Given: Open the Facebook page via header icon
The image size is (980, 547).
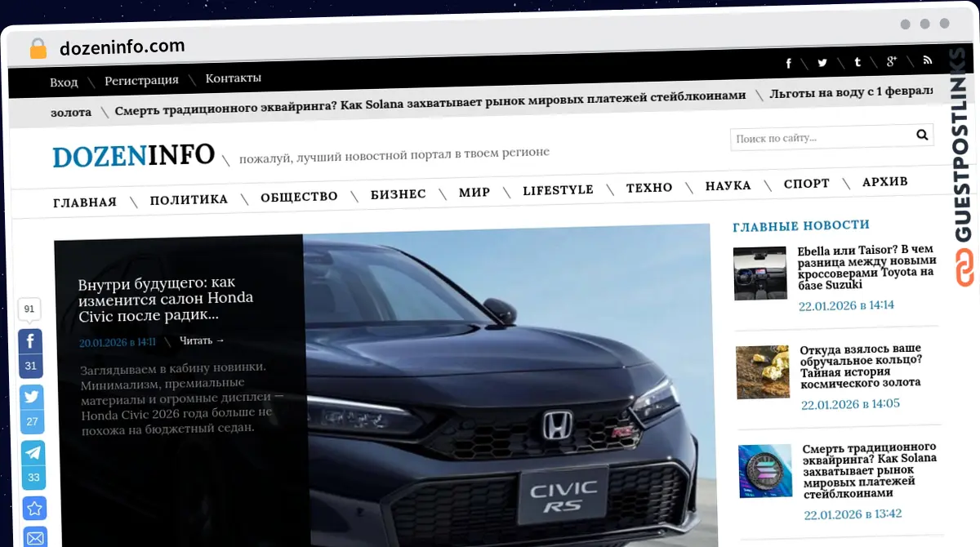Looking at the screenshot, I should pyautogui.click(x=788, y=62).
